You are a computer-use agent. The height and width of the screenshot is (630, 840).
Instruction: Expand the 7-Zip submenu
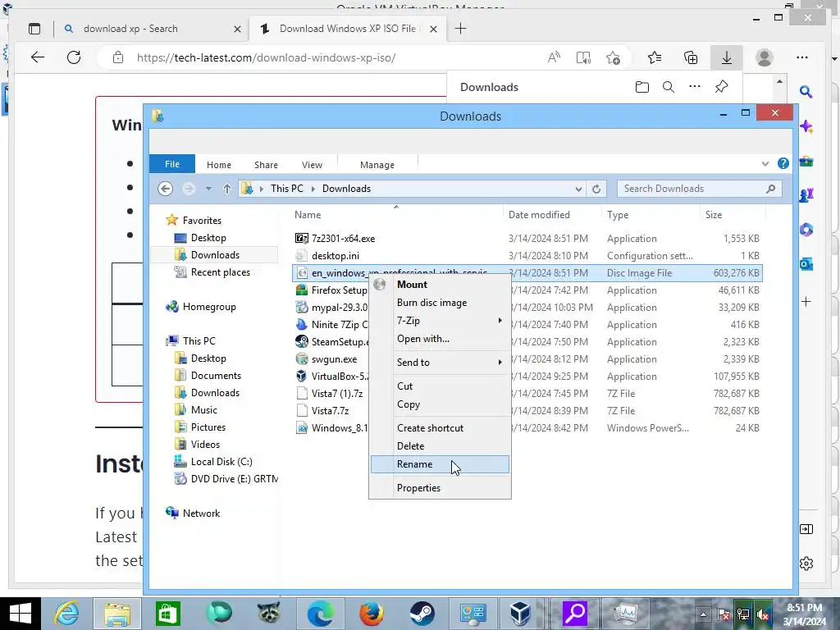(x=440, y=321)
